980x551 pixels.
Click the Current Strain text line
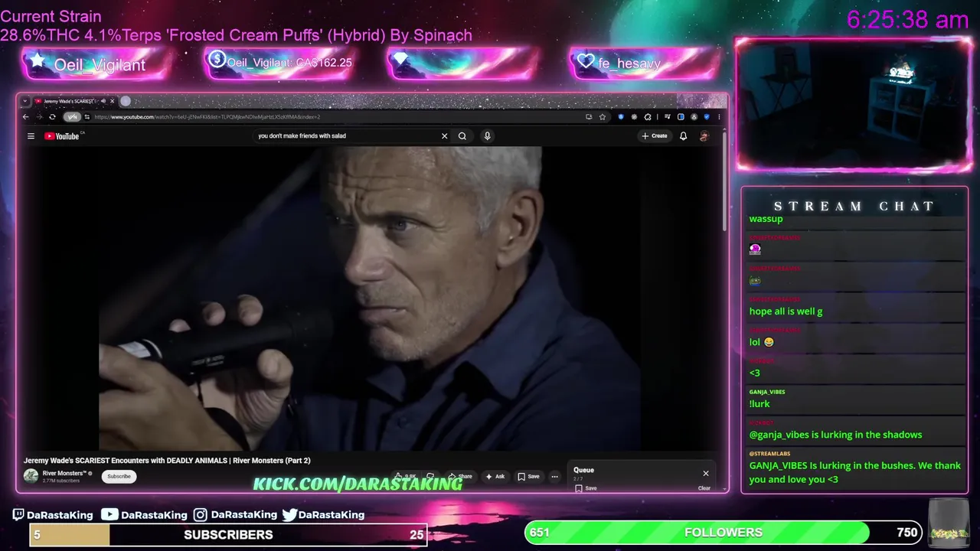click(x=51, y=16)
